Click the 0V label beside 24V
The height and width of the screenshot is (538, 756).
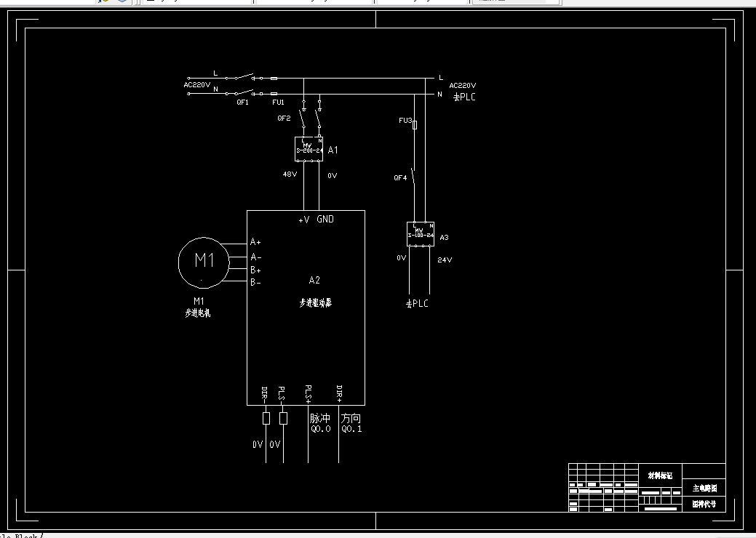tap(401, 258)
